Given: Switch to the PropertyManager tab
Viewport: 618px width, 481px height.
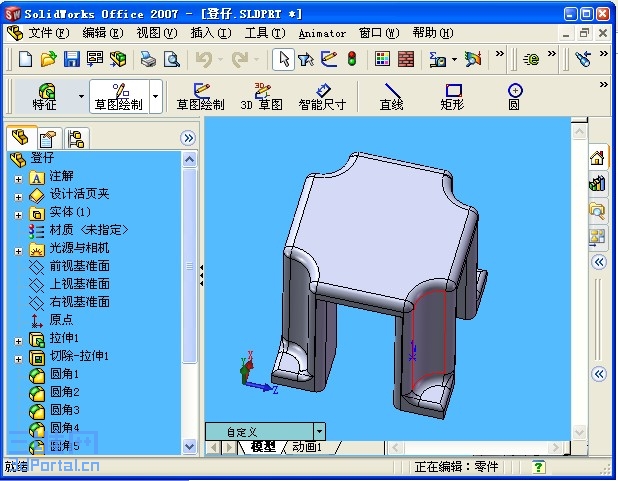Looking at the screenshot, I should click(x=49, y=139).
